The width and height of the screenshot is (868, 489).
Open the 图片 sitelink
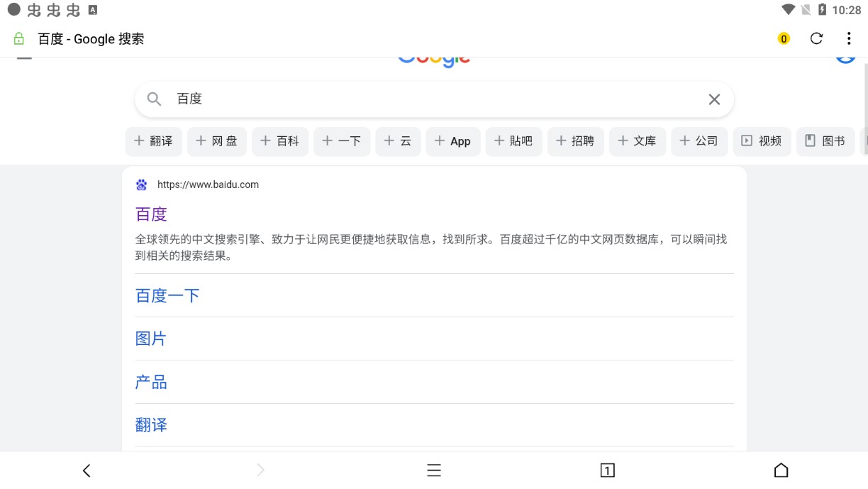tap(151, 339)
